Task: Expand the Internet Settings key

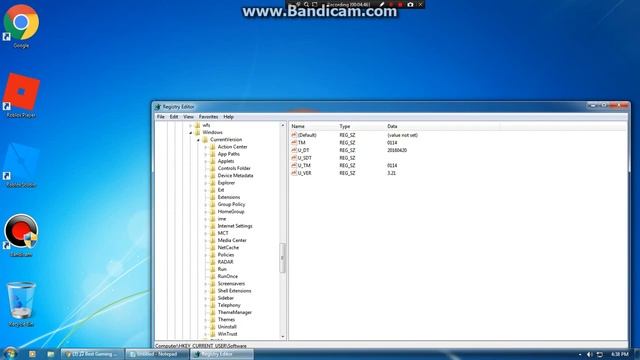Action: [x=206, y=226]
